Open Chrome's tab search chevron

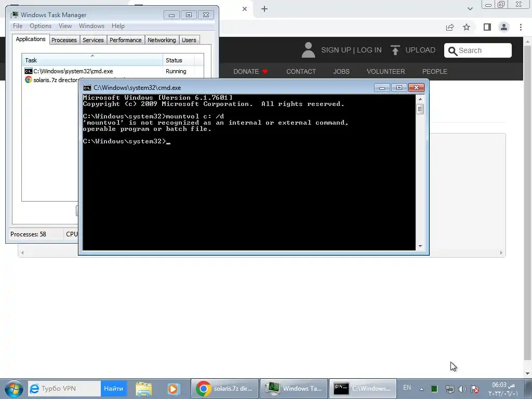tap(470, 9)
